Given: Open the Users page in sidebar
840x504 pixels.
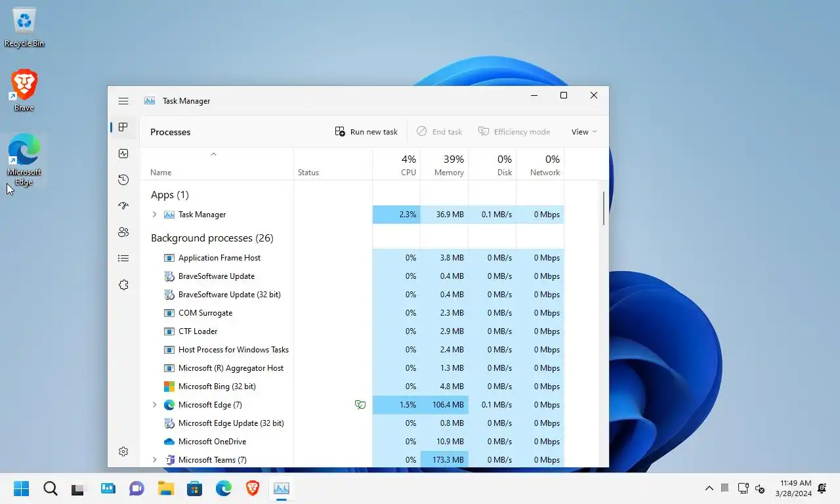Looking at the screenshot, I should point(123,232).
